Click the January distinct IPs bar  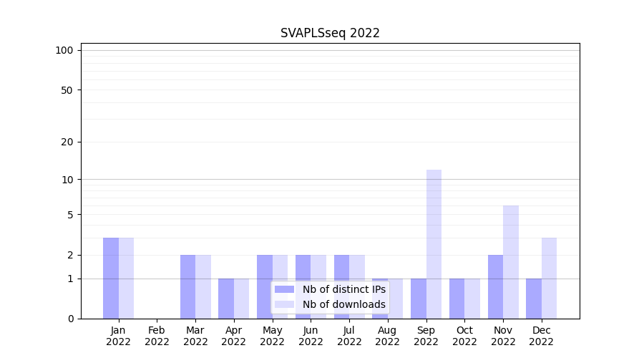[111, 278]
